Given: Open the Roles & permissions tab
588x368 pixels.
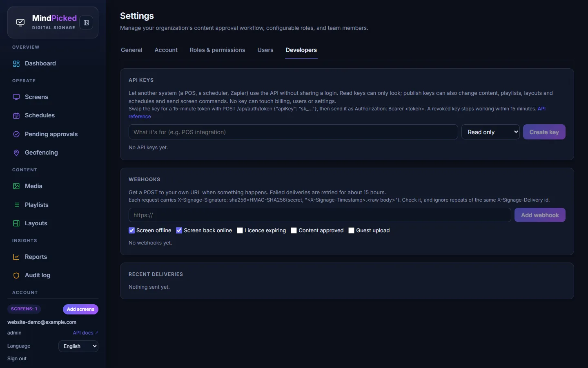Looking at the screenshot, I should click(217, 50).
